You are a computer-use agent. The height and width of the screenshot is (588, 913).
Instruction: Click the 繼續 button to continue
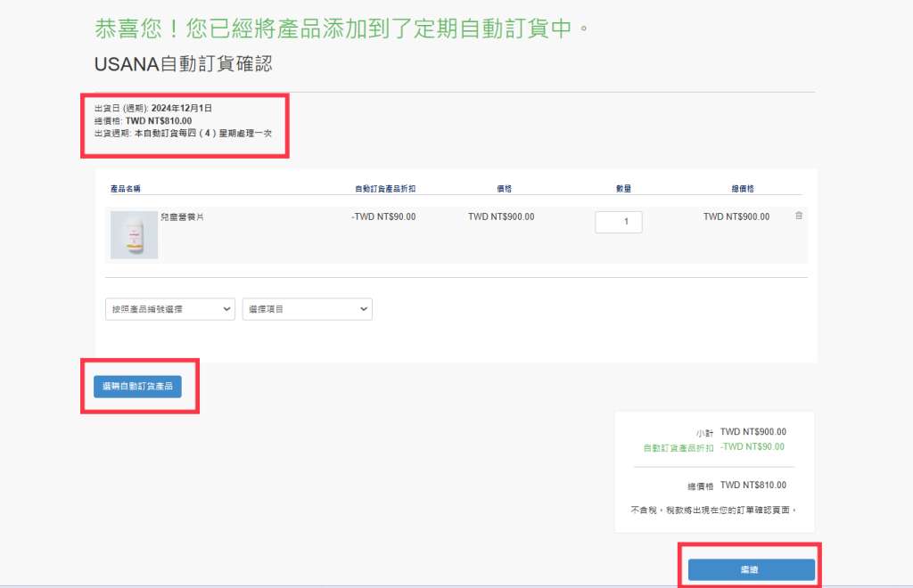point(751,569)
